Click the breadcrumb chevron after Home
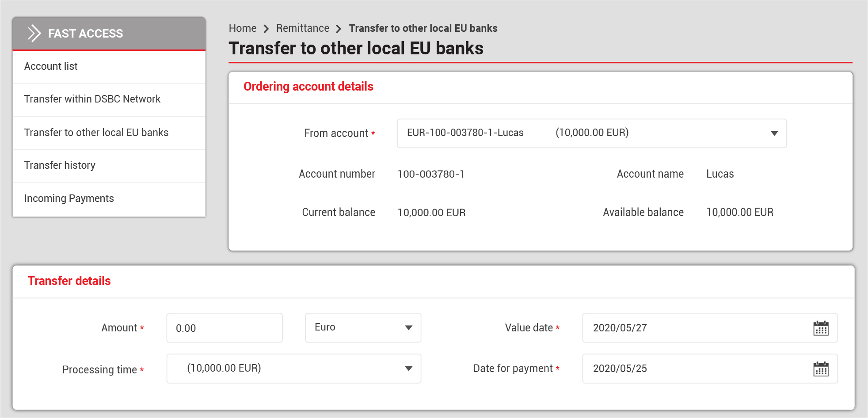This screenshot has height=418, width=868. [266, 29]
